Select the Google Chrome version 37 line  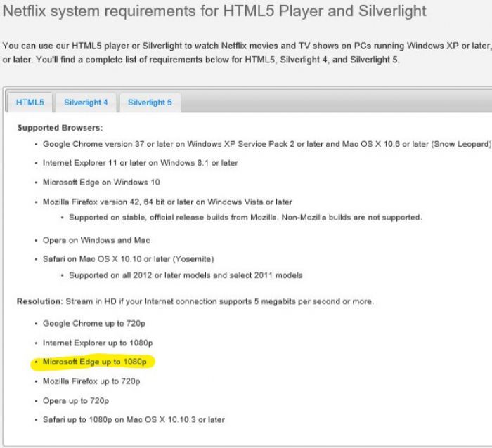[267, 144]
